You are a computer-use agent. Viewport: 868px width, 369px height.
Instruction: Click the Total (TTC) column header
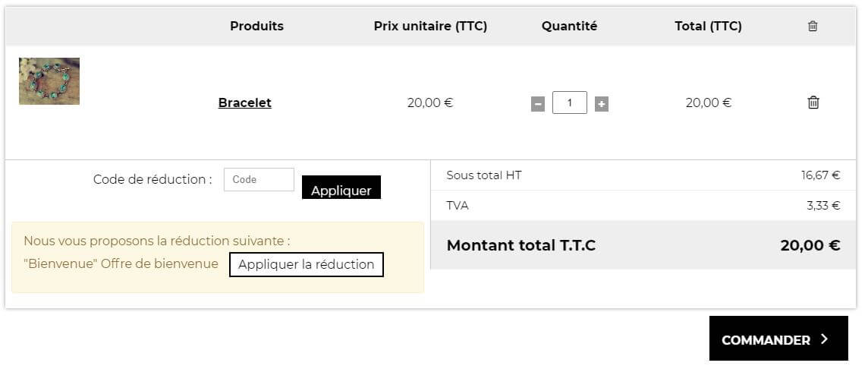click(708, 26)
